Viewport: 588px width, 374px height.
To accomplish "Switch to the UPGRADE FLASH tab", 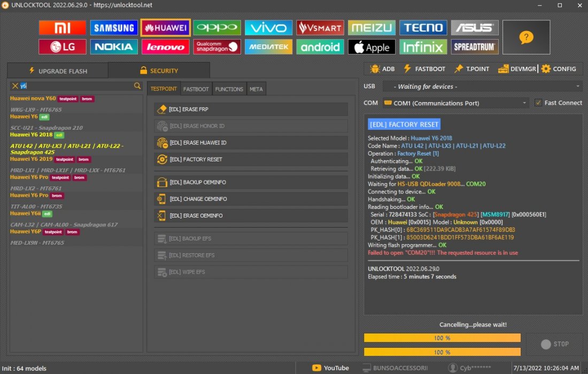I will (x=58, y=71).
